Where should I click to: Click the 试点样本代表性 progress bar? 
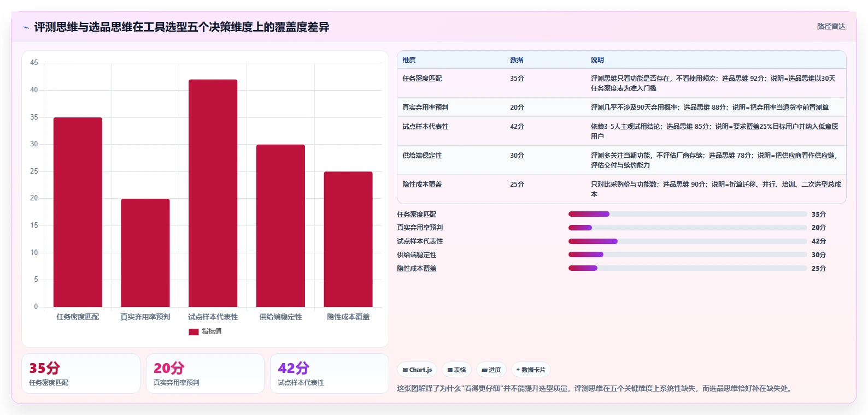[x=688, y=241]
